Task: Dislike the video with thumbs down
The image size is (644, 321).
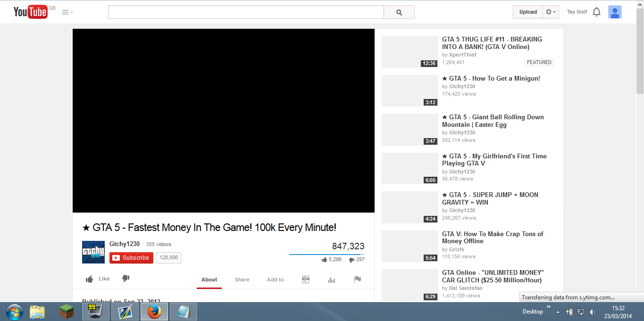Action: [x=125, y=279]
